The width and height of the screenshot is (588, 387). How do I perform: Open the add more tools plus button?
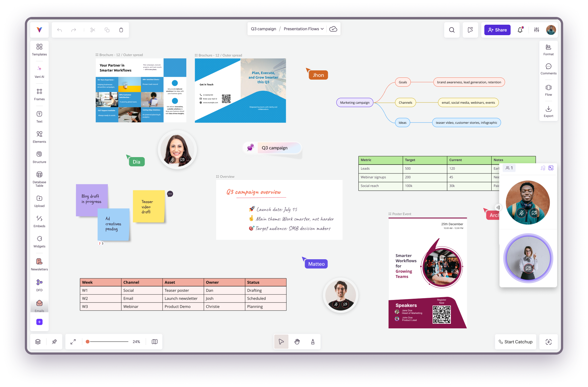[39, 322]
